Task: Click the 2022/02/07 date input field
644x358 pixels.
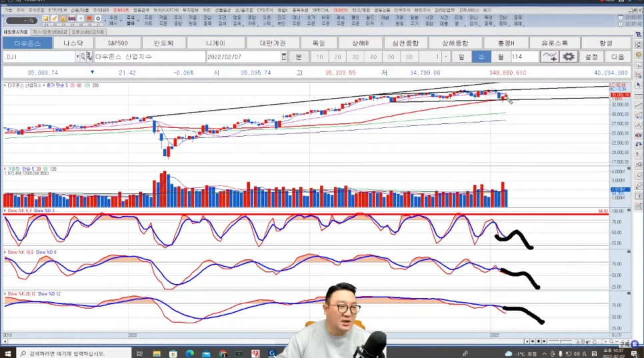Action: coord(243,57)
